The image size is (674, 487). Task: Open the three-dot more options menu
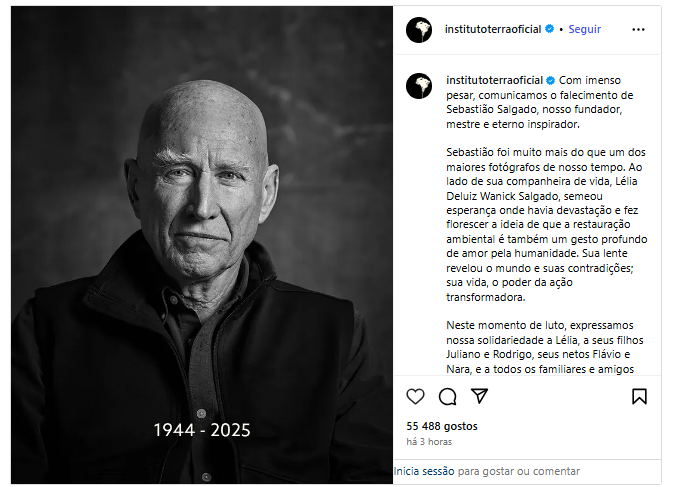638,29
